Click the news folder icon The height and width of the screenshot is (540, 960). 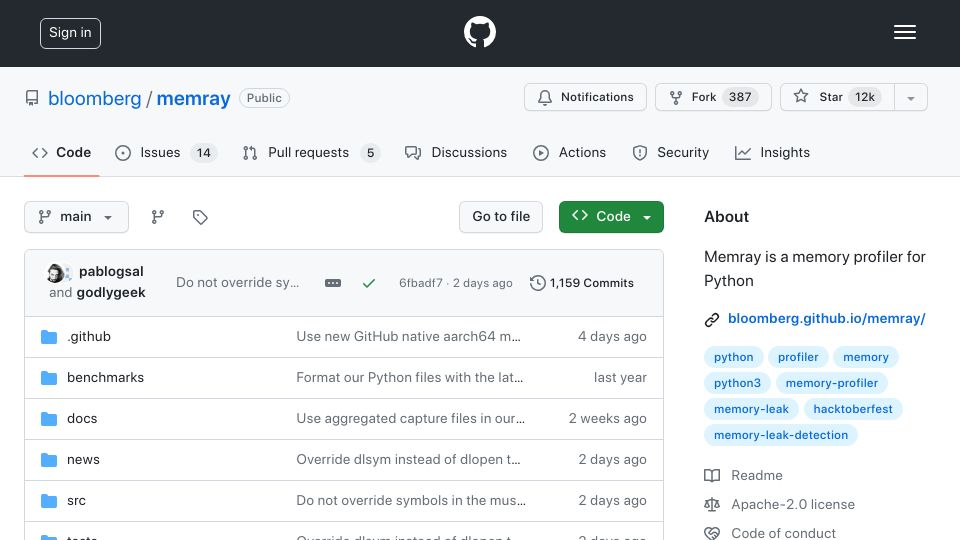point(49,460)
